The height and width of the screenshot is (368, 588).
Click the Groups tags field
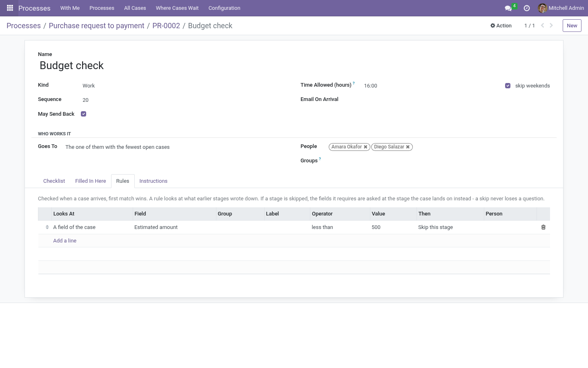[x=439, y=161]
